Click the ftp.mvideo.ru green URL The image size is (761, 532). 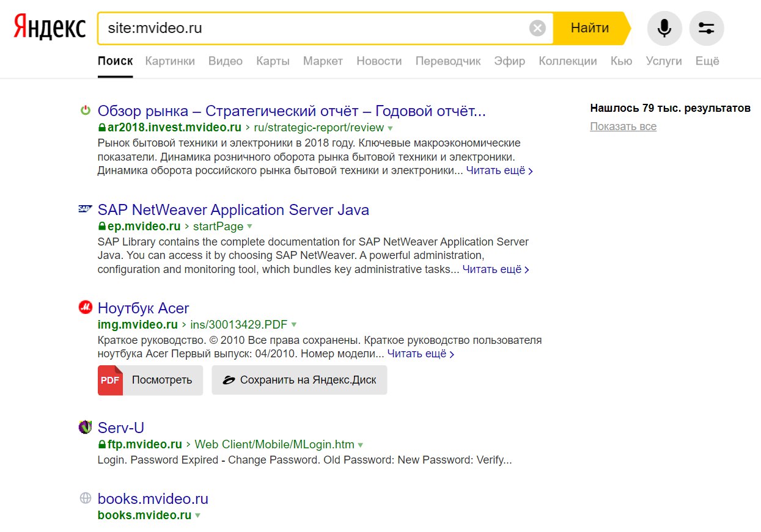click(145, 445)
